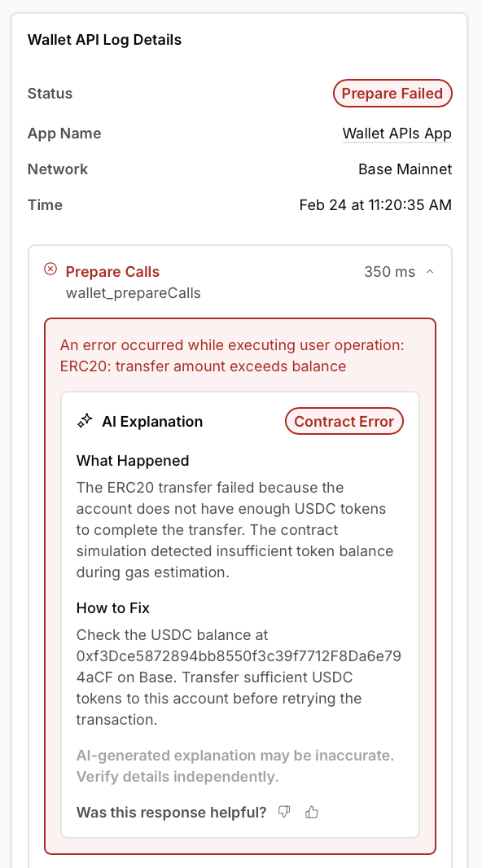Click the Feb 24 timestamp
Image resolution: width=482 pixels, height=868 pixels.
point(375,205)
